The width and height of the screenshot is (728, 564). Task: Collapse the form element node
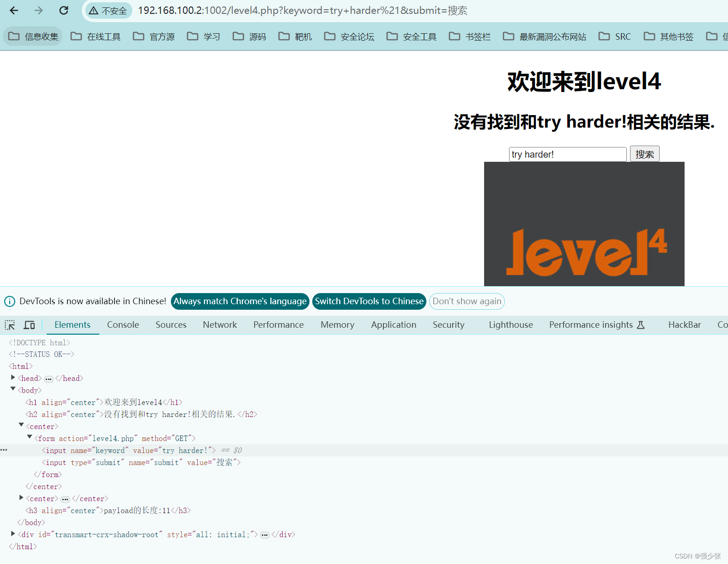30,437
